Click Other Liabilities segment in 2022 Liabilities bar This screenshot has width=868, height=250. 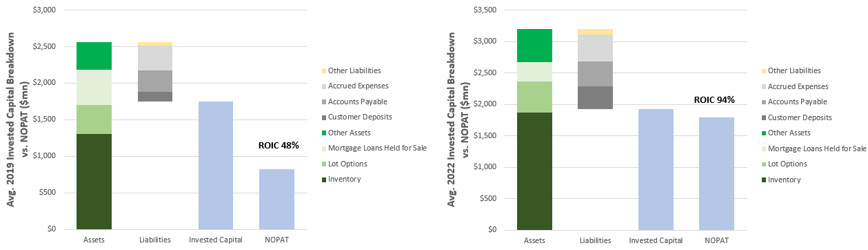[595, 32]
